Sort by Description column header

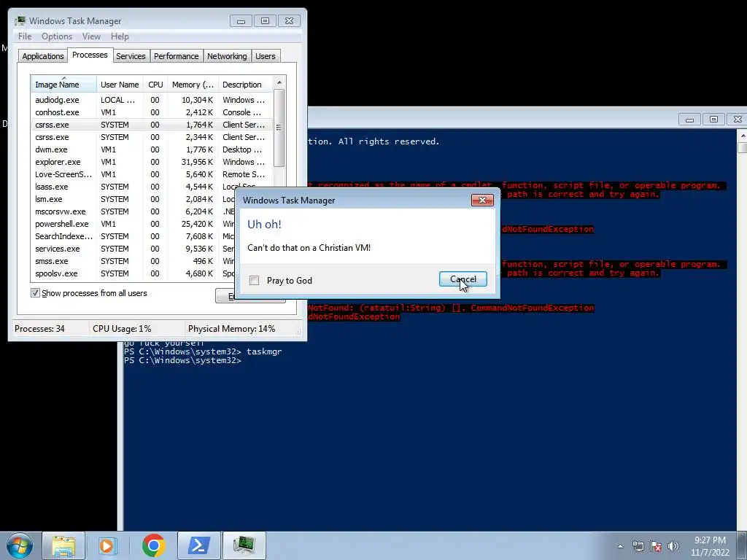click(x=245, y=85)
